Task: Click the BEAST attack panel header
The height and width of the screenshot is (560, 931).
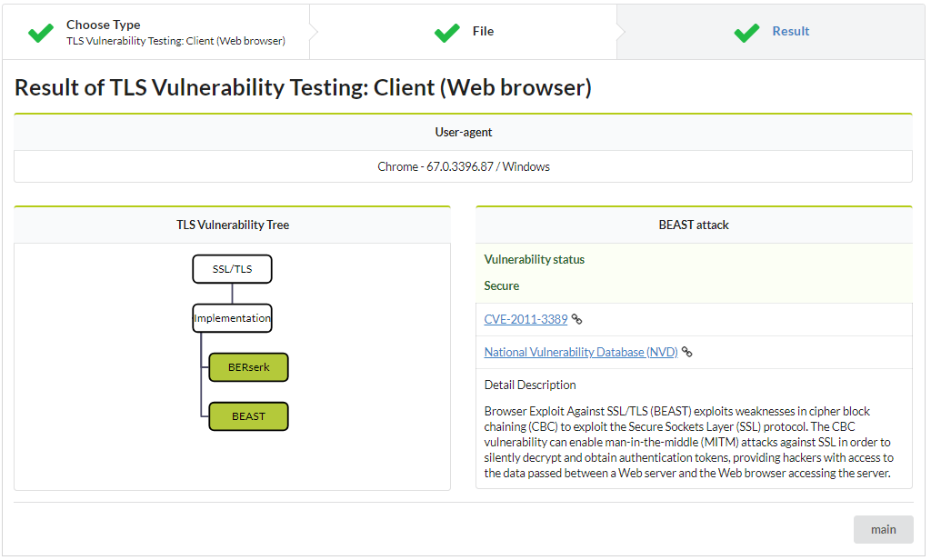Action: click(694, 225)
